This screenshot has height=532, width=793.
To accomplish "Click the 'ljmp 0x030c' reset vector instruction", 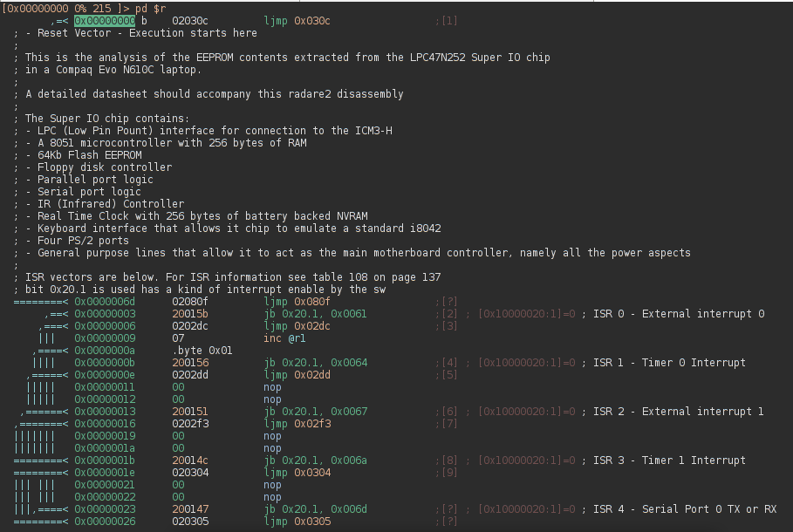I will tap(297, 20).
